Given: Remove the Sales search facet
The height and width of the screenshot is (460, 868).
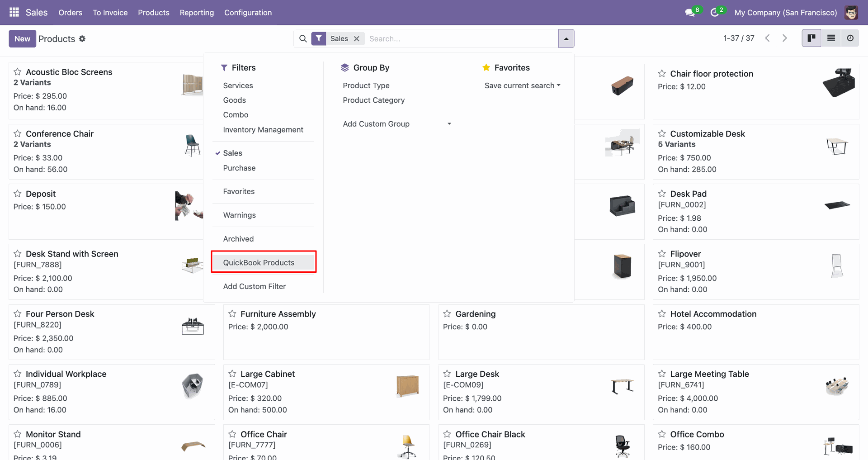Looking at the screenshot, I should click(x=357, y=39).
